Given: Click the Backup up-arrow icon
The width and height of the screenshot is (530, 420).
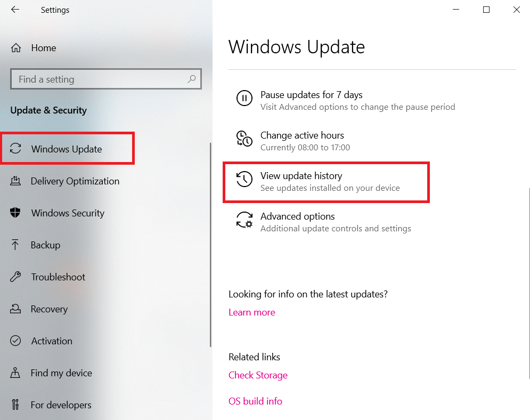Looking at the screenshot, I should click(x=16, y=245).
